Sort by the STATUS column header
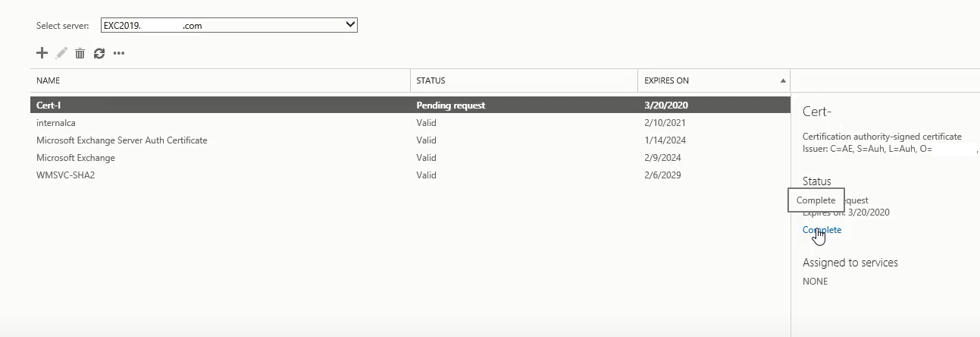This screenshot has width=980, height=337. pyautogui.click(x=524, y=80)
